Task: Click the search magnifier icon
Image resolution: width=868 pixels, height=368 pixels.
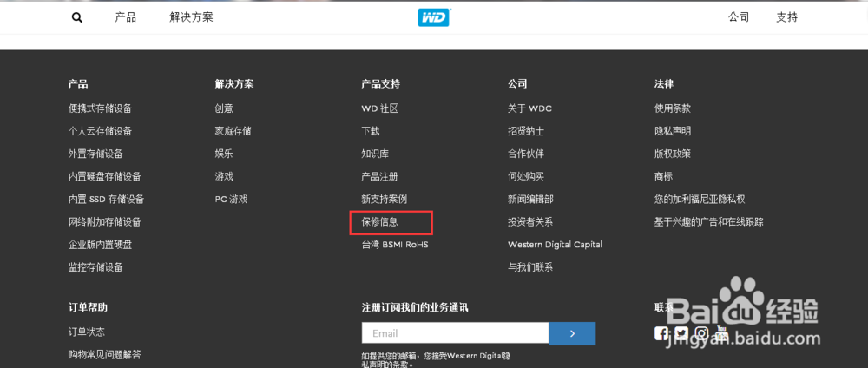Action: click(77, 17)
